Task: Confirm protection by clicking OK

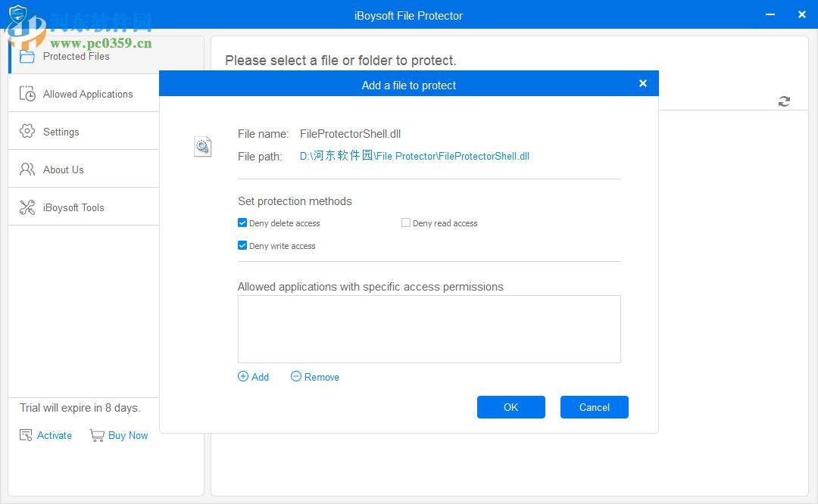Action: (x=510, y=407)
